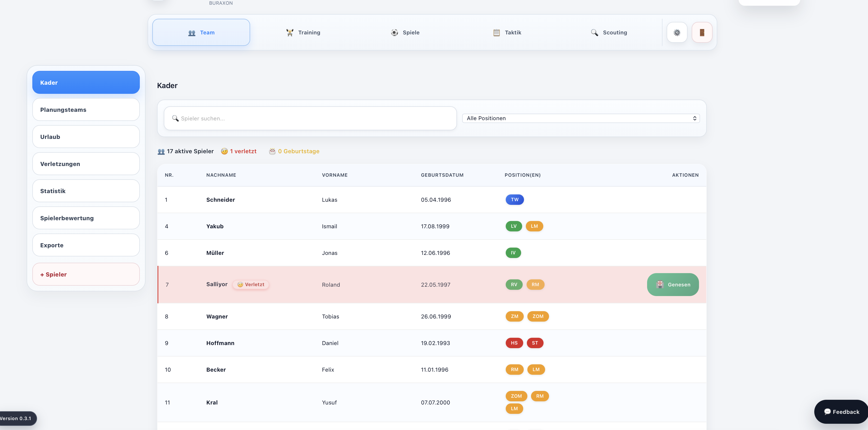This screenshot has width=868, height=430.
Task: Open Exporte in the sidebar
Action: [86, 245]
